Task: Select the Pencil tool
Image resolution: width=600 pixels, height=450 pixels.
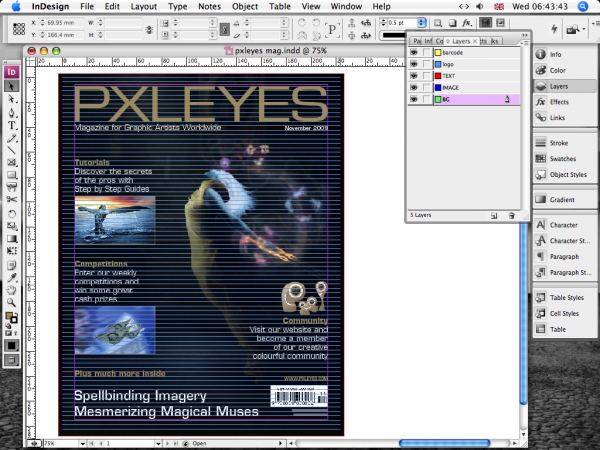Action: [x=11, y=138]
